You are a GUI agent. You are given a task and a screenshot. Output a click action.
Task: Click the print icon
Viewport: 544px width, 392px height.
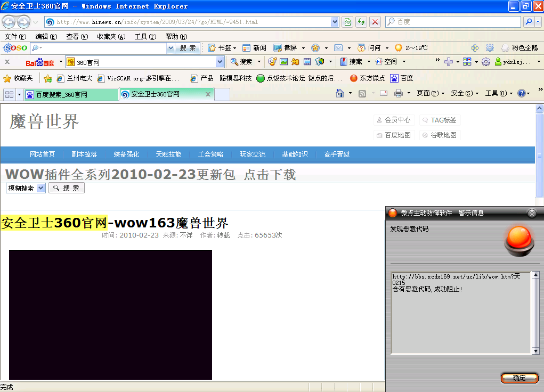[399, 93]
